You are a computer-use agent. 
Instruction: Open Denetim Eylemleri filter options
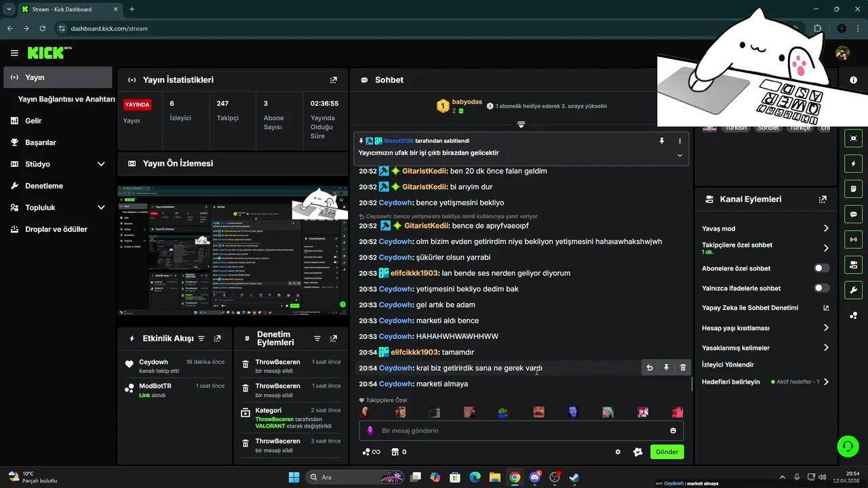click(317, 338)
